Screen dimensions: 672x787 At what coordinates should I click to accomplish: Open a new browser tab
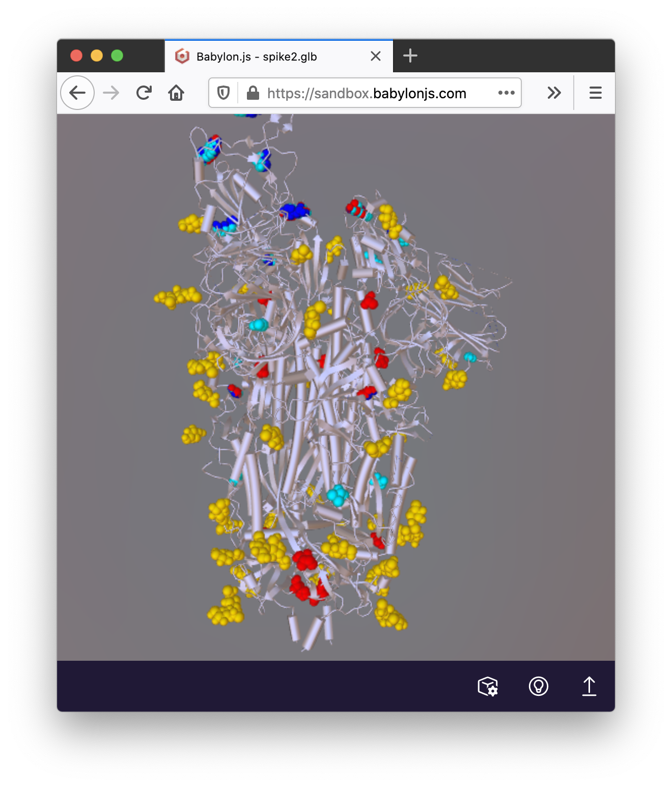(x=410, y=56)
